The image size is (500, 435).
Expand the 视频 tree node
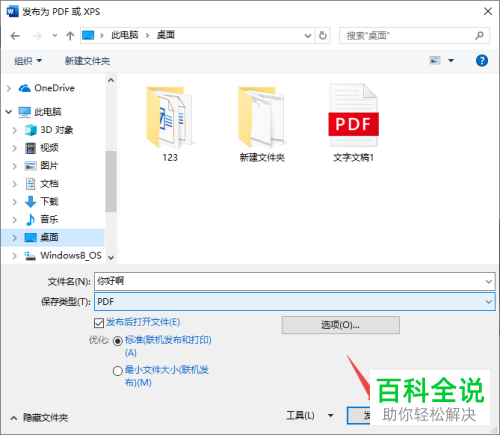[14, 148]
